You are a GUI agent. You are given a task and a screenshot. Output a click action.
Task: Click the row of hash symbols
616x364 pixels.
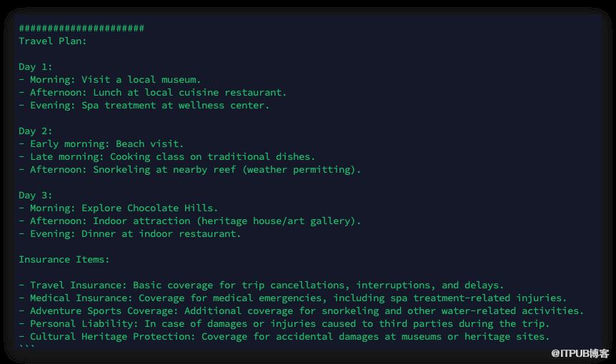(x=81, y=28)
